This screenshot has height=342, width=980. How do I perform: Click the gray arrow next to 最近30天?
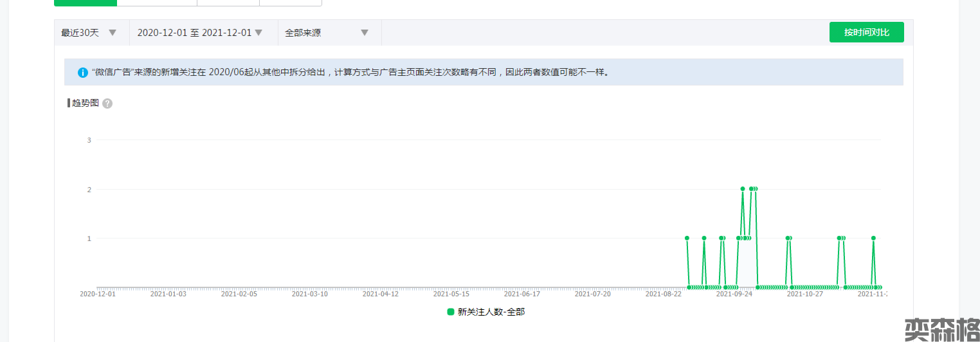point(113,33)
